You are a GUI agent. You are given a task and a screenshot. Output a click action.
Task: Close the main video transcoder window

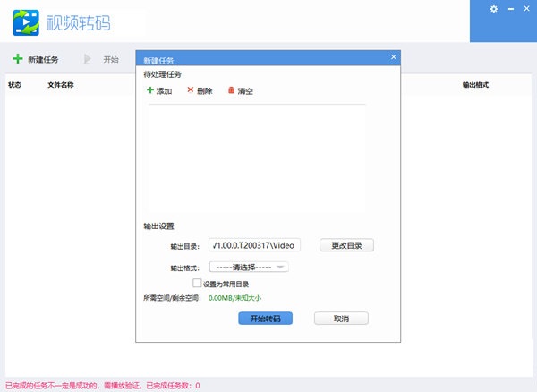pos(524,9)
